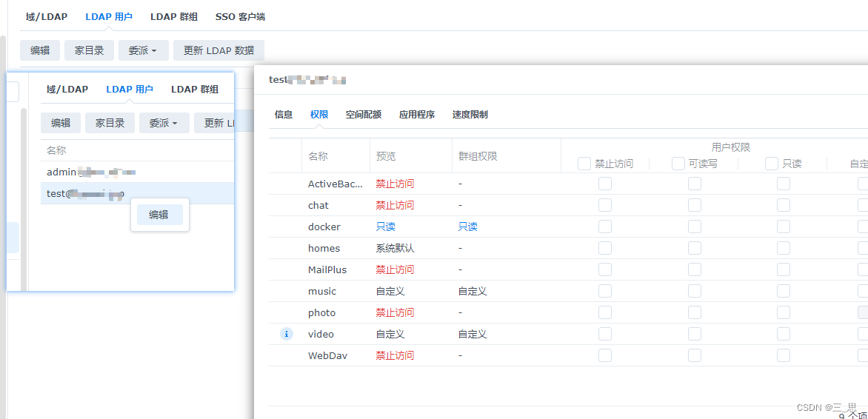
Task: Tick the 可读写 header checkbox
Action: coord(678,164)
